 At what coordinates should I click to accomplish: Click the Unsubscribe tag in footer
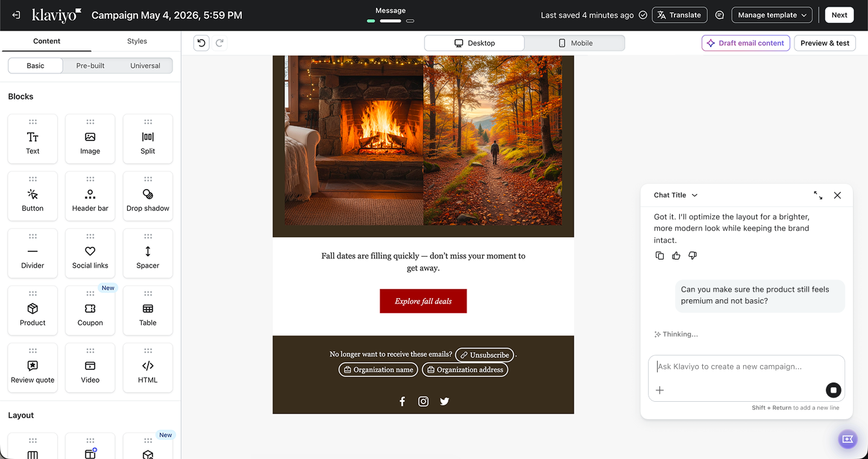(485, 355)
